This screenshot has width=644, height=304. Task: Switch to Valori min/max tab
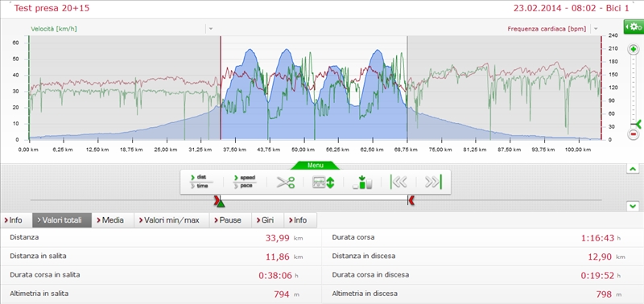coord(171,220)
